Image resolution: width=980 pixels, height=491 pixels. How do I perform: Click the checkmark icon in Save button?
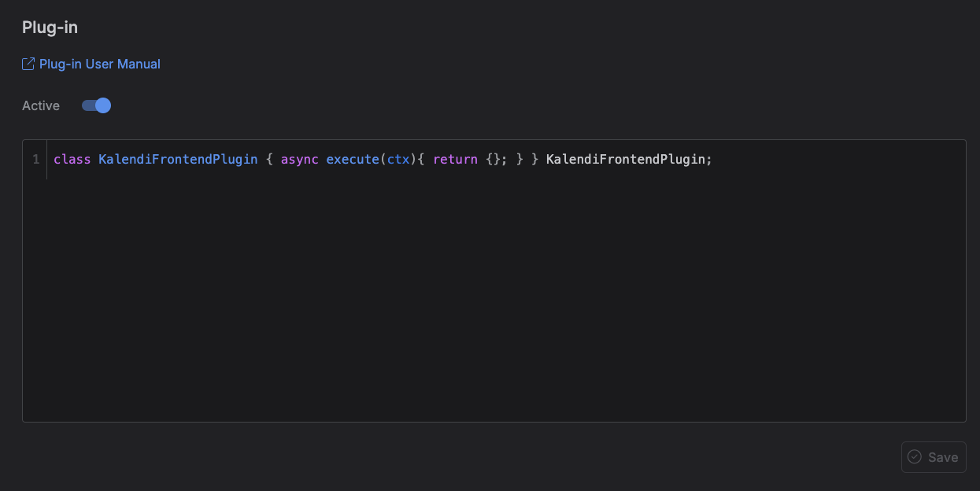pyautogui.click(x=915, y=457)
